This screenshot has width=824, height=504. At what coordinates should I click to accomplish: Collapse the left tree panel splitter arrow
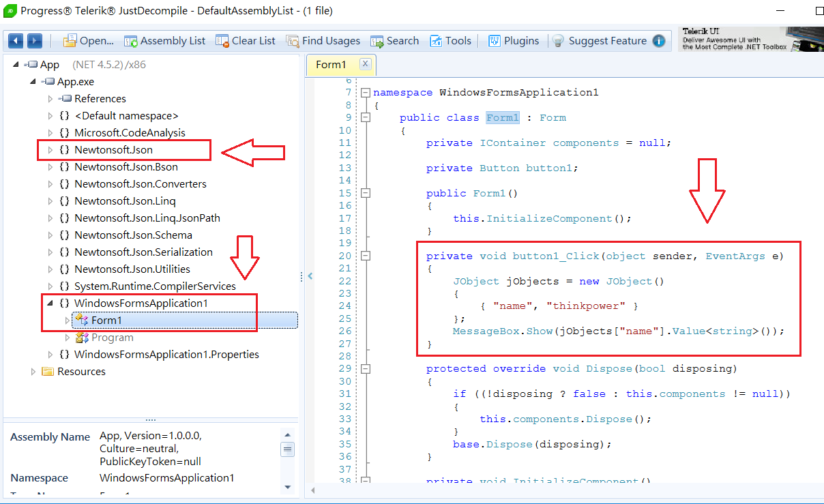[x=310, y=276]
